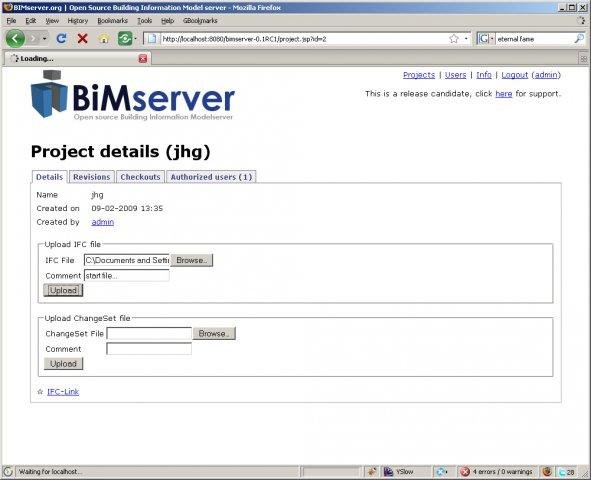591x480 pixels.
Task: Switch to the Details tab
Action: (x=49, y=177)
